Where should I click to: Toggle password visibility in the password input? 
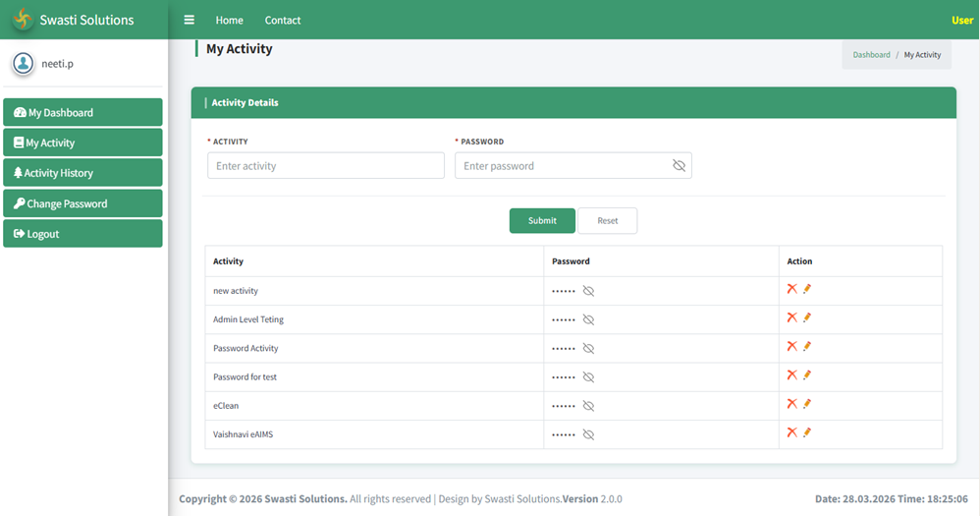679,166
